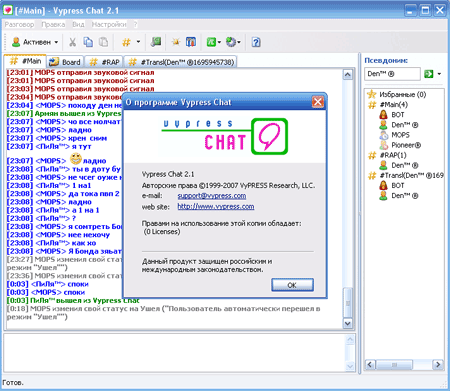Select the #Transl(Den™ channel node

click(406, 175)
